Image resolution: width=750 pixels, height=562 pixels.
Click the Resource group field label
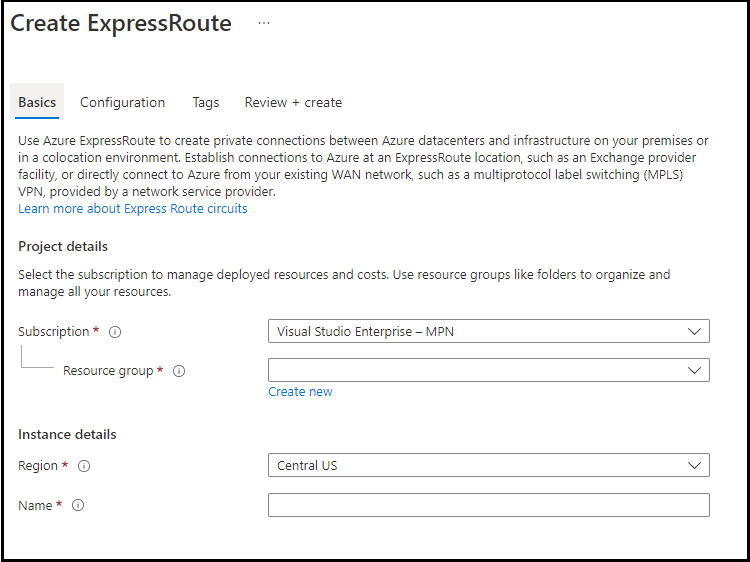pyautogui.click(x=108, y=371)
